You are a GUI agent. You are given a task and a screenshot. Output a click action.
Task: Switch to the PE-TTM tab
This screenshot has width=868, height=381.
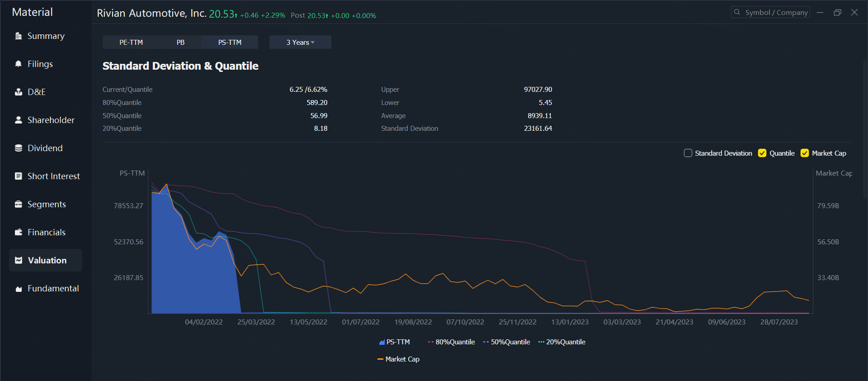point(131,42)
